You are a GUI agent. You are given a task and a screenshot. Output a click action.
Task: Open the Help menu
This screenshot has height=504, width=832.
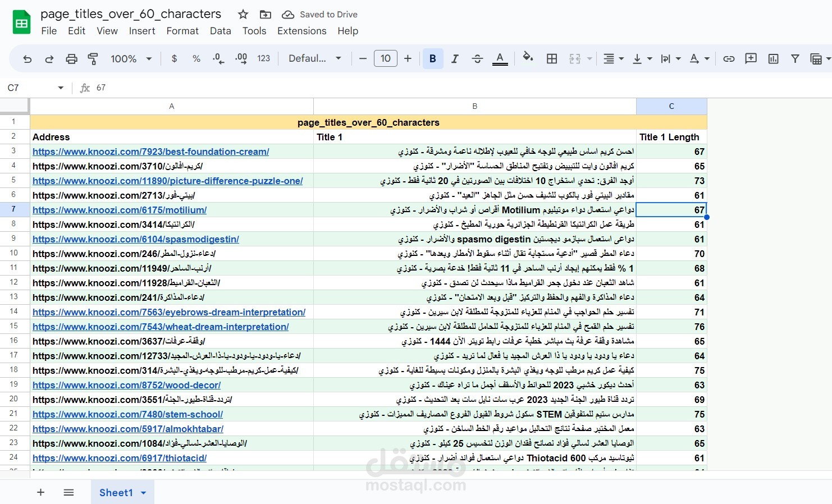click(x=348, y=31)
